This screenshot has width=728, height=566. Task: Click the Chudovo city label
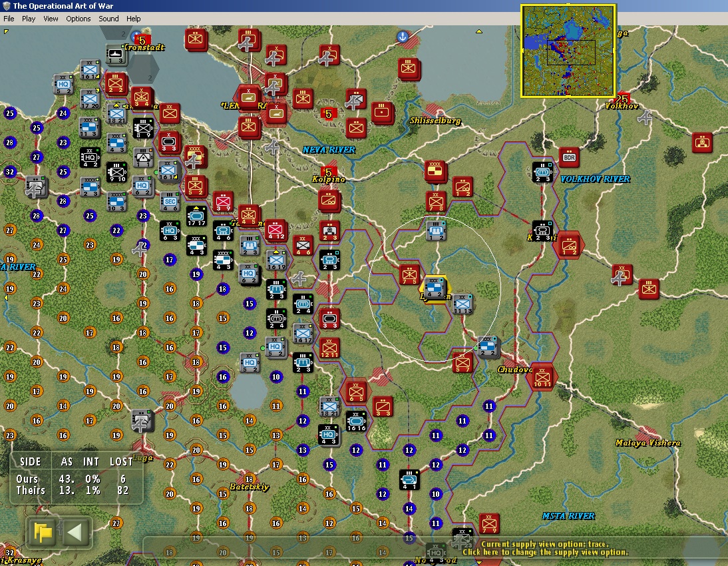[514, 370]
